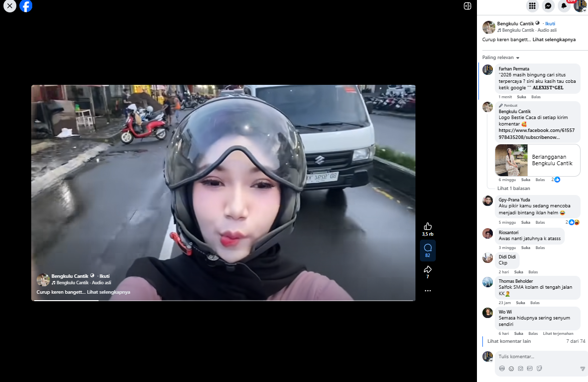The width and height of the screenshot is (588, 382).
Task: Reply to Didi Didi's comment
Action: 533,272
